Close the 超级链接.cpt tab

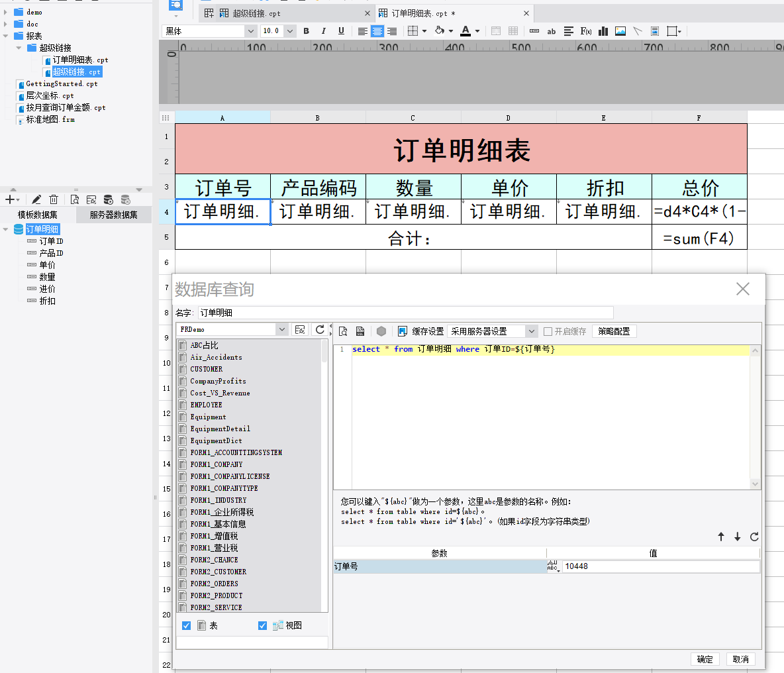367,13
